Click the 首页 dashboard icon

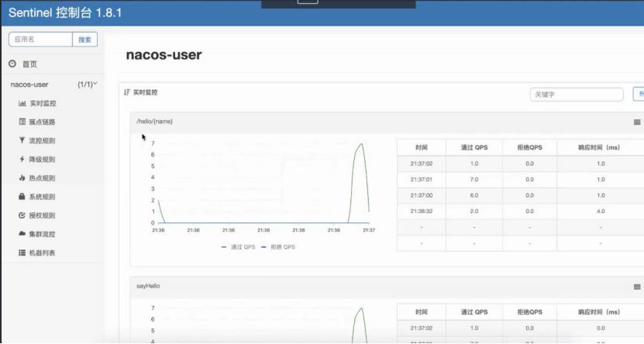pyautogui.click(x=12, y=64)
